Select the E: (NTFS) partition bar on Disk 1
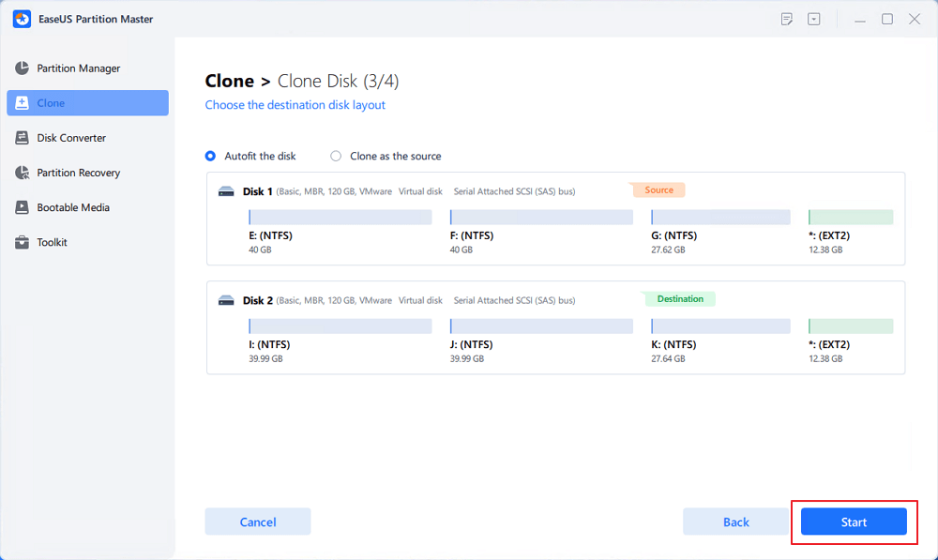The width and height of the screenshot is (938, 560). (340, 217)
